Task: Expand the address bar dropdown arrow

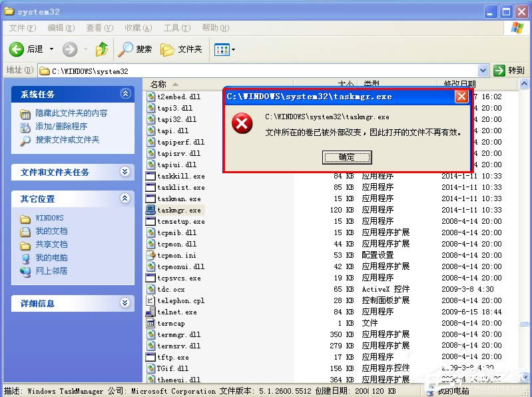Action: tap(483, 71)
